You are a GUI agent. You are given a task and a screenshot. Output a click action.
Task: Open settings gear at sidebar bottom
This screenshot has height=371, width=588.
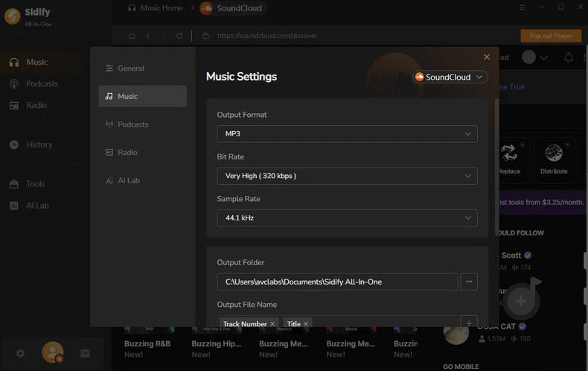point(20,353)
